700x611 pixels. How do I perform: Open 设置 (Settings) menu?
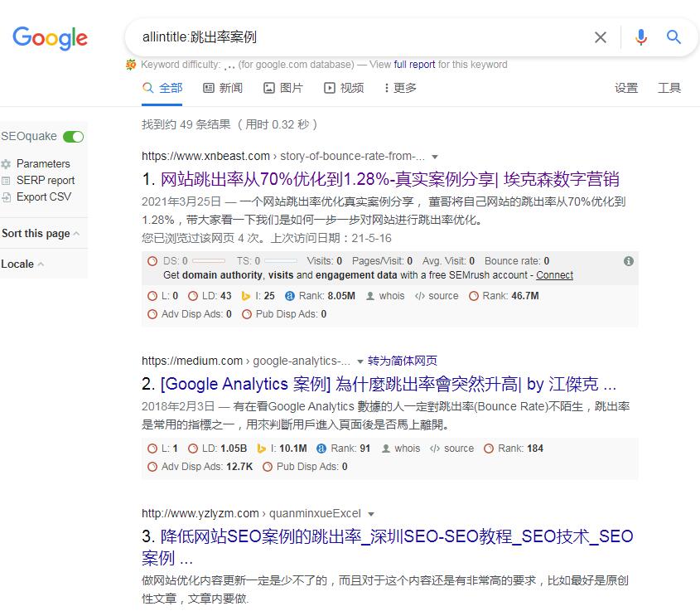click(x=626, y=88)
